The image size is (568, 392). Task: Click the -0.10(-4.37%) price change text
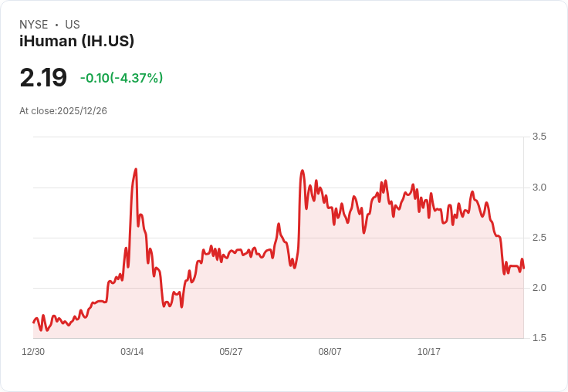coord(121,78)
